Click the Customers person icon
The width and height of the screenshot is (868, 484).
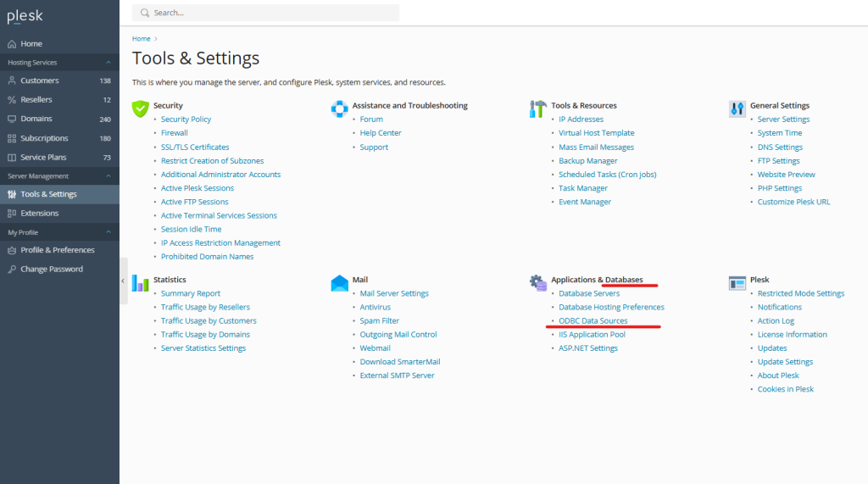pos(12,81)
